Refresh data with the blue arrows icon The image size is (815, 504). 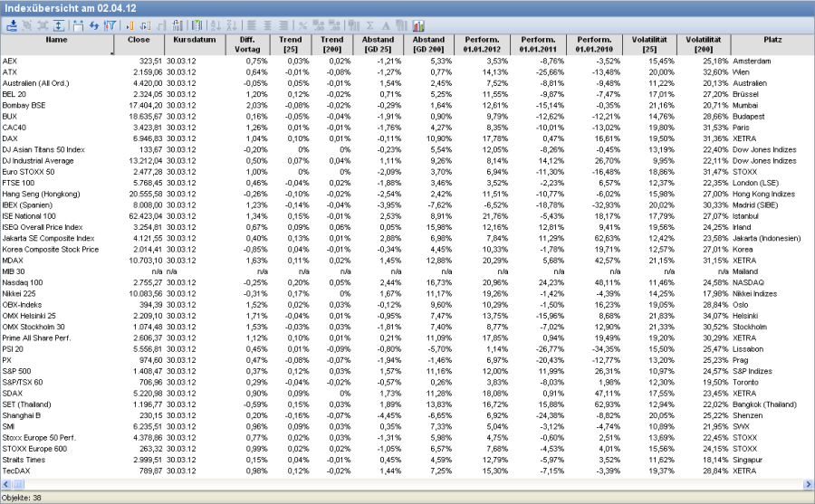pos(94,25)
